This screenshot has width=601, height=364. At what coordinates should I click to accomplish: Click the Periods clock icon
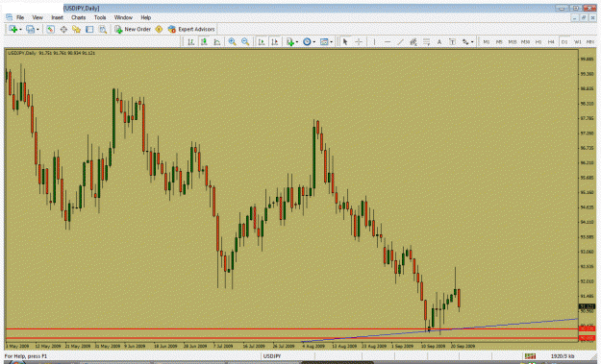coord(307,42)
